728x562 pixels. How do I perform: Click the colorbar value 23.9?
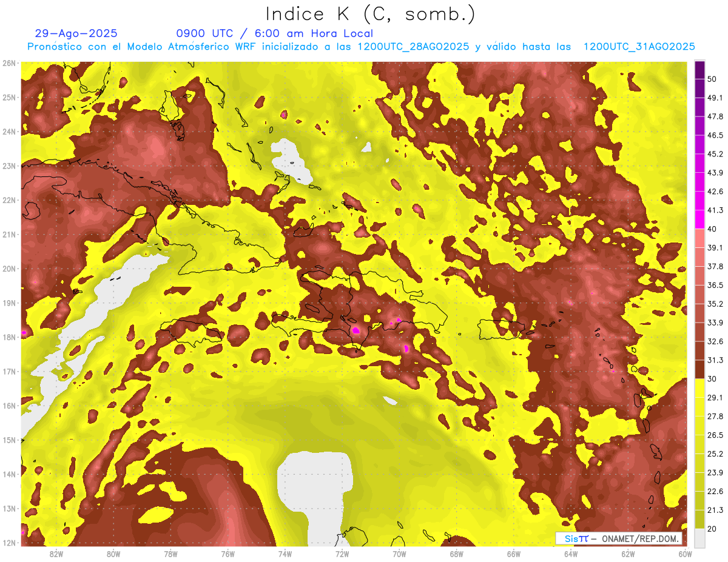(715, 472)
